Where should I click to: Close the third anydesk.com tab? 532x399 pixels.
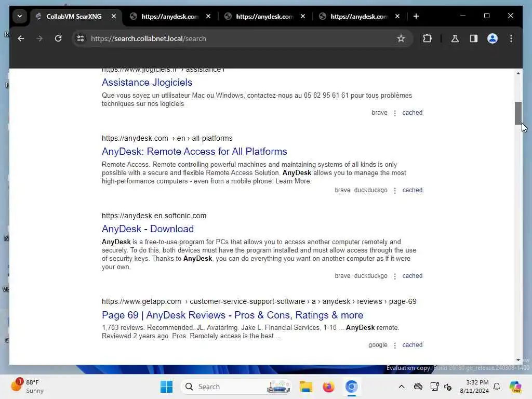coord(397,16)
